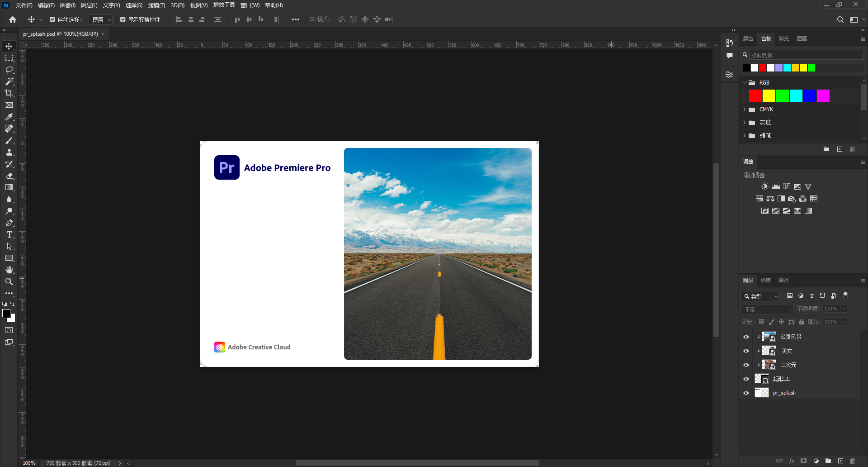This screenshot has width=868, height=467.
Task: Open the 填充 fill dropdown arrow
Action: click(844, 322)
